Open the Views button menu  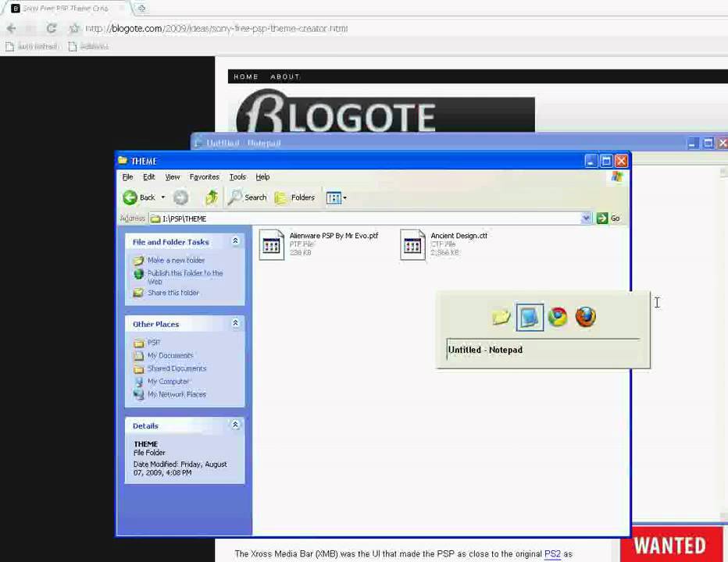pos(336,198)
